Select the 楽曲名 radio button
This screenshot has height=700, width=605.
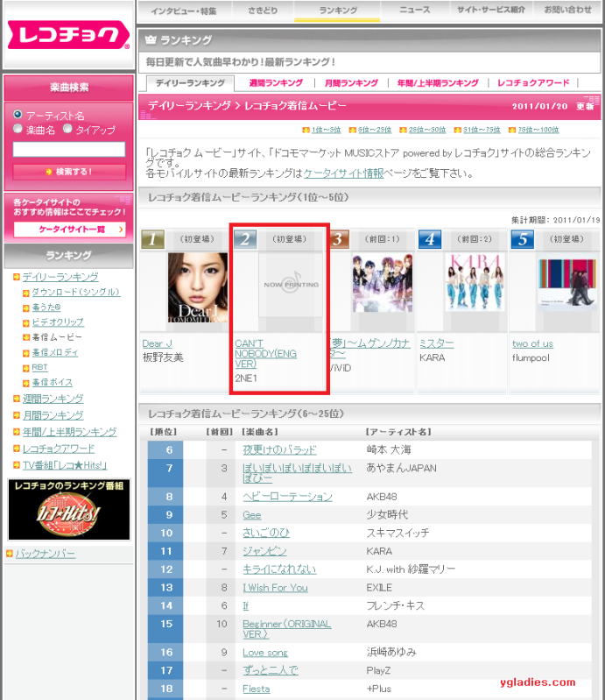click(18, 129)
